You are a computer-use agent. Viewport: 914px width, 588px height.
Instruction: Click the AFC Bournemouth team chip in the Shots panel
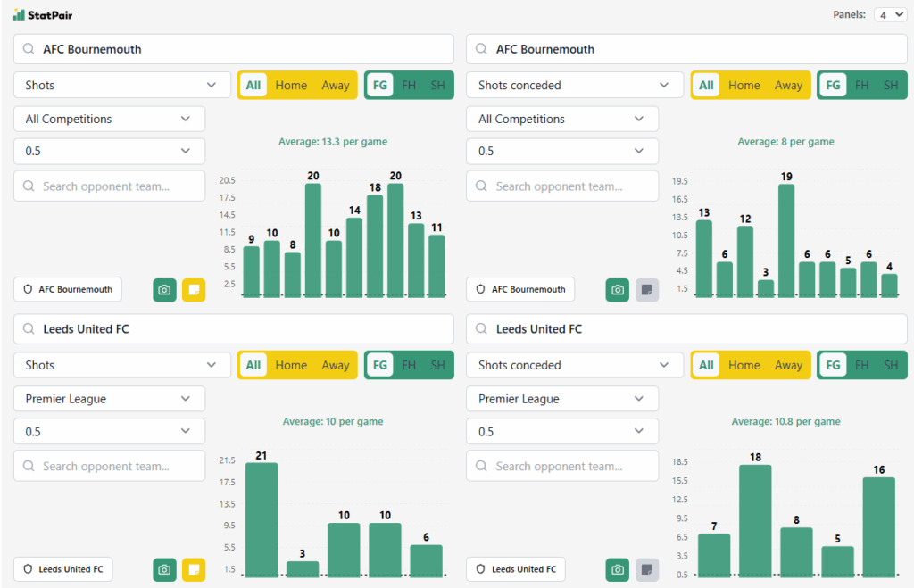[x=68, y=289]
